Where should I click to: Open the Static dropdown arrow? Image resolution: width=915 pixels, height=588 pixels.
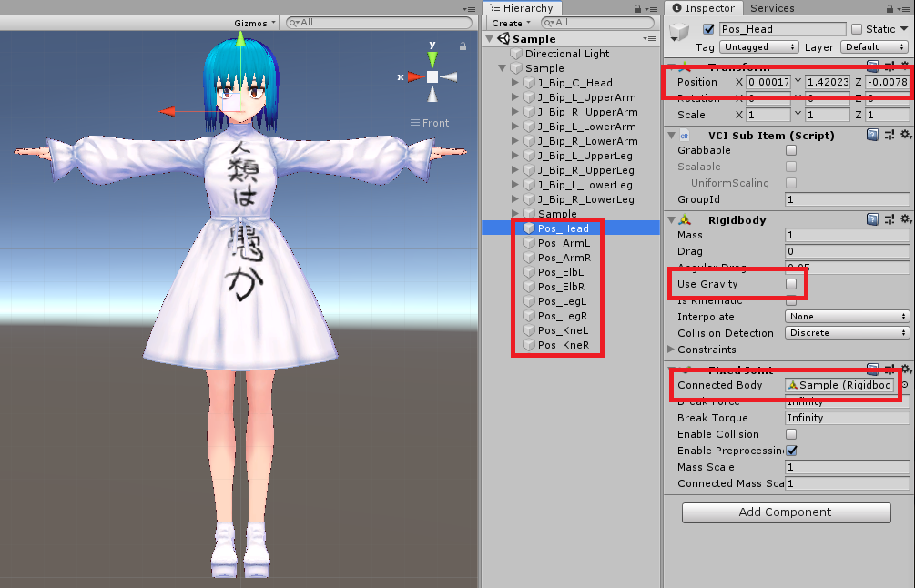pyautogui.click(x=904, y=28)
